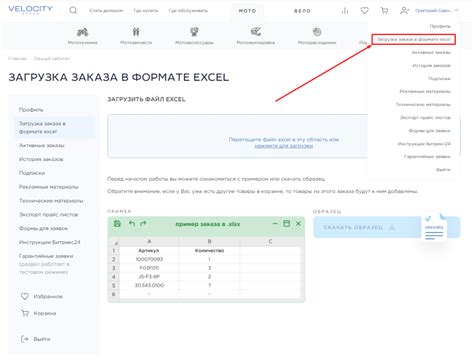Open Профиль in the left sidebar

pyautogui.click(x=31, y=110)
